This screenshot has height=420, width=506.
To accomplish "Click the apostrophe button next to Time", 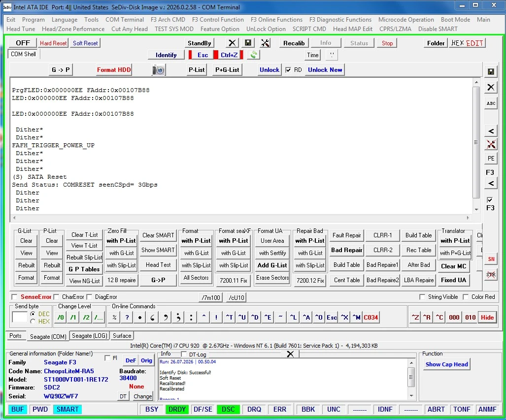I will pyautogui.click(x=332, y=55).
